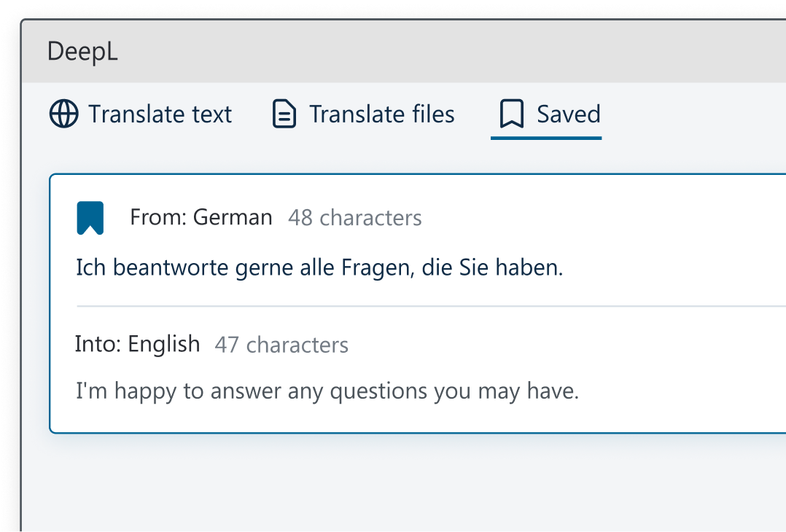Click the document icon beside Translate files
Viewport: 786px width, 532px height.
[284, 114]
